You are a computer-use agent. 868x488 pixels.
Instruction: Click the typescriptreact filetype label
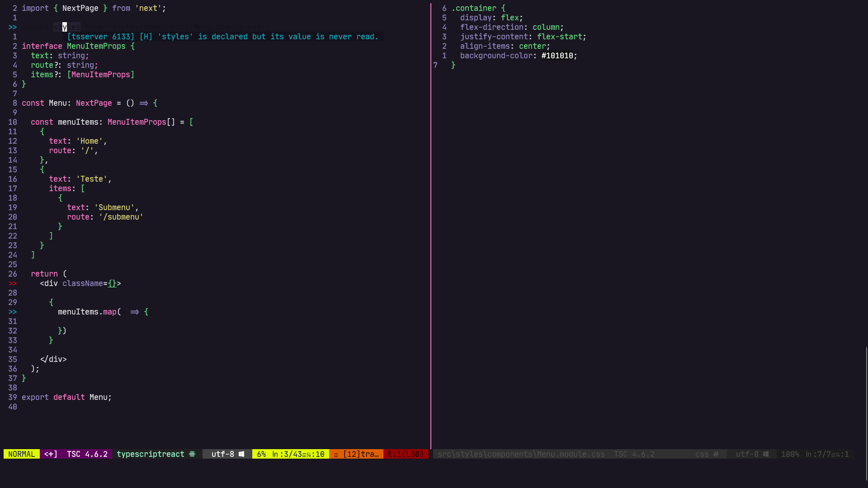(150, 454)
